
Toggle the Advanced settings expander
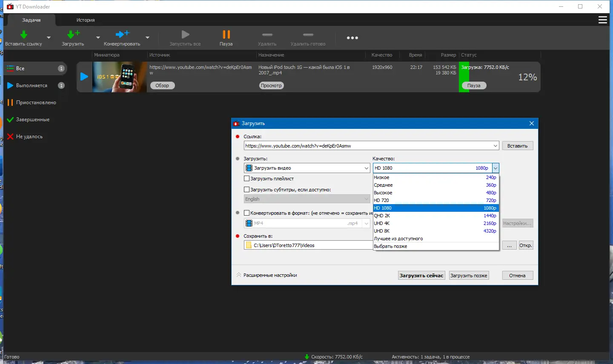(x=267, y=275)
